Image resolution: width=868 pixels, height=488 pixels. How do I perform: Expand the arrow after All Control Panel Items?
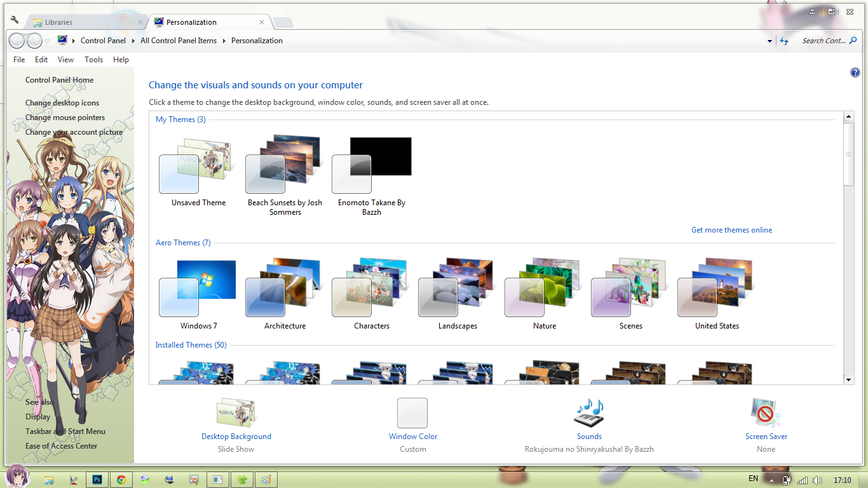point(224,41)
